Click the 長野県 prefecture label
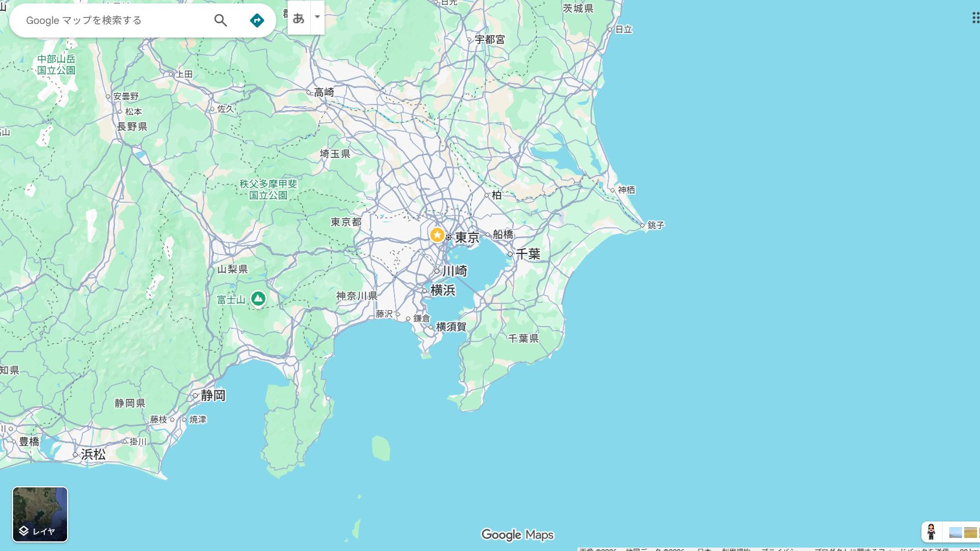 [x=132, y=126]
